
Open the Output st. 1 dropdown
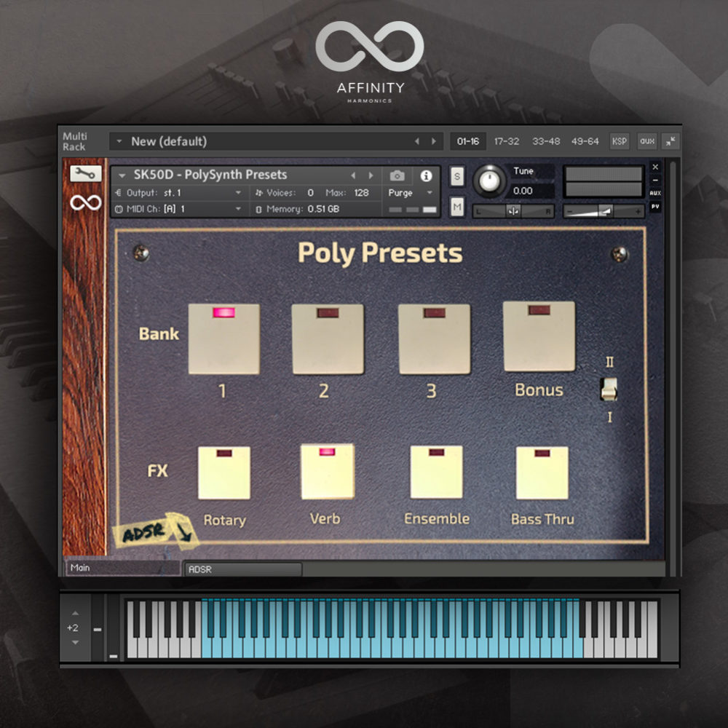[180, 193]
